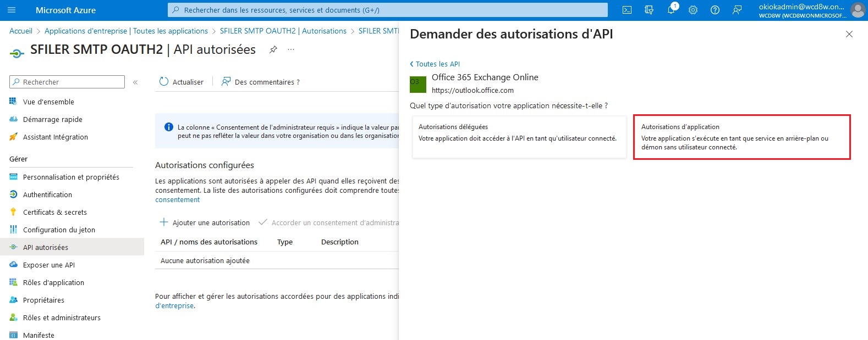Choose Autorisations déléguées card
The image size is (868, 340).
[x=519, y=137]
